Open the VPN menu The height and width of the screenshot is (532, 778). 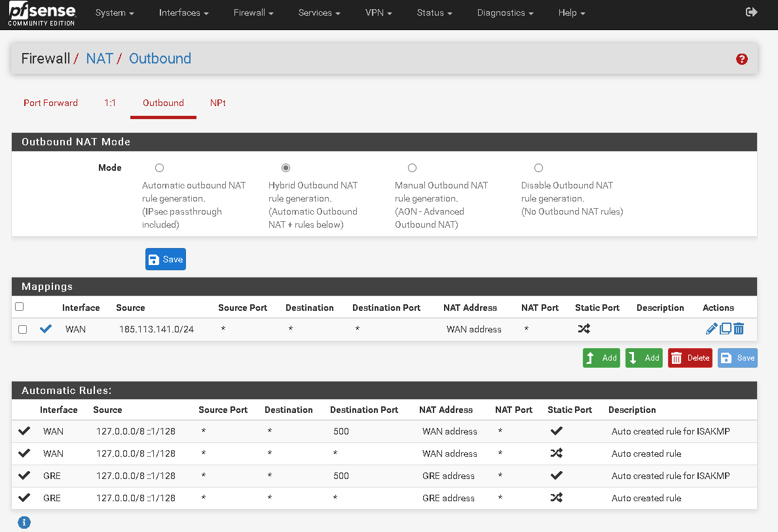point(379,13)
